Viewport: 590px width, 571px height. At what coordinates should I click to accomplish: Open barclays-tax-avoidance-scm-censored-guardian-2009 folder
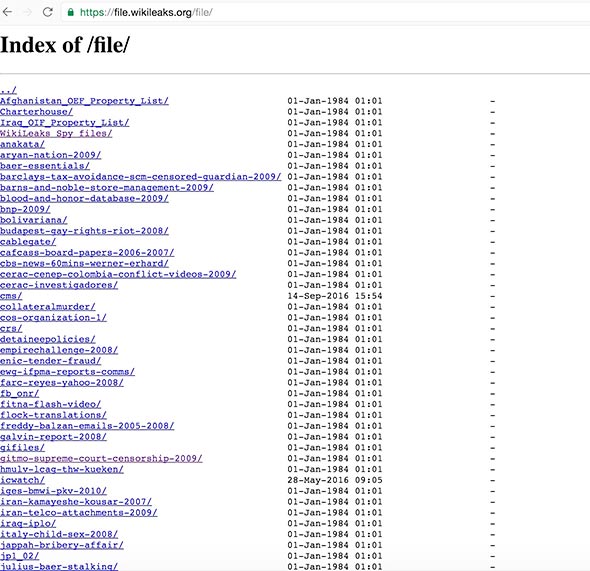[x=141, y=177]
